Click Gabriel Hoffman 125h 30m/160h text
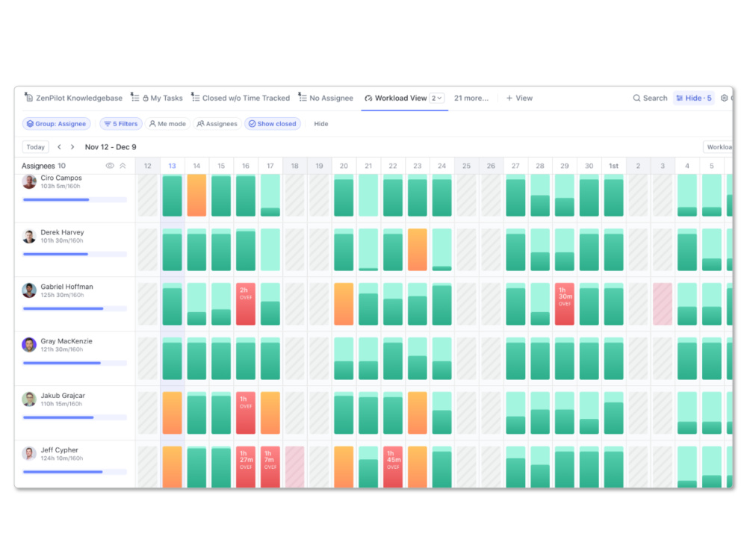747x560 pixels. point(63,295)
